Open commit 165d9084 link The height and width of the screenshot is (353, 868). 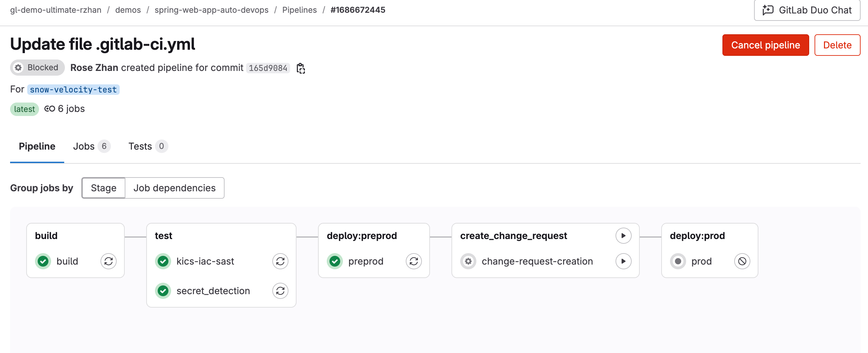tap(268, 68)
